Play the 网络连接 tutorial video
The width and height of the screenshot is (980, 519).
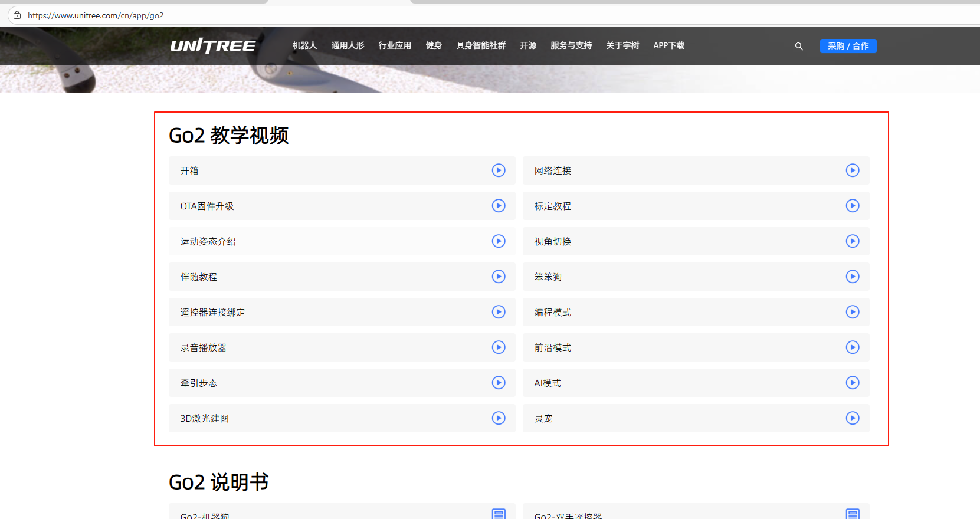852,170
